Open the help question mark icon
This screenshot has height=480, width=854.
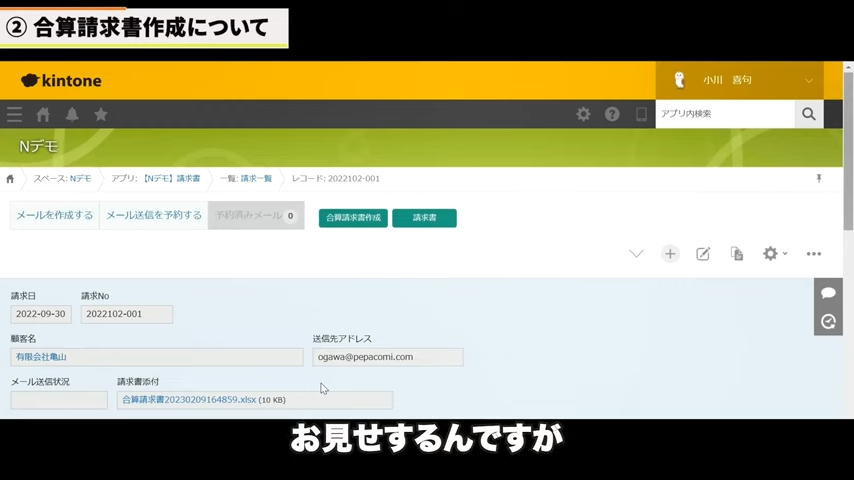click(x=612, y=114)
